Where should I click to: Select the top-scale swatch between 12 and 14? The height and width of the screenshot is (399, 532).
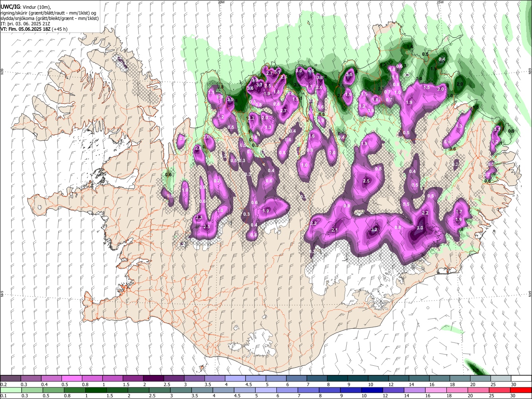tap(399, 378)
